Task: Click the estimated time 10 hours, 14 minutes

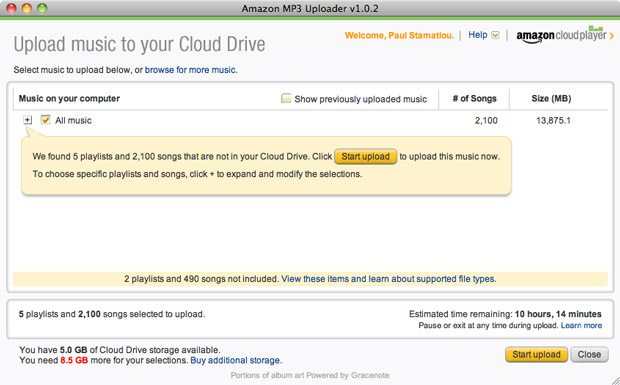Action: click(558, 314)
